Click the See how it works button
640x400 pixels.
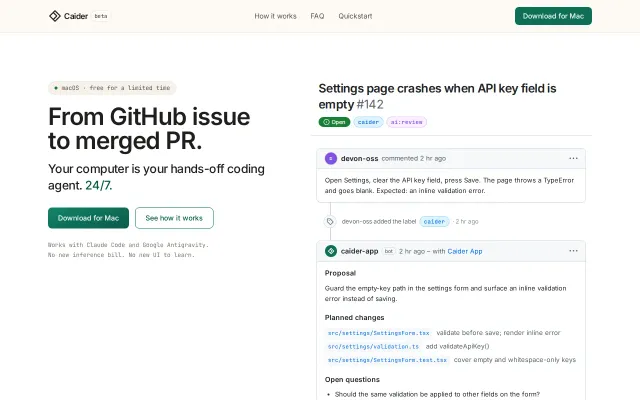coord(174,218)
